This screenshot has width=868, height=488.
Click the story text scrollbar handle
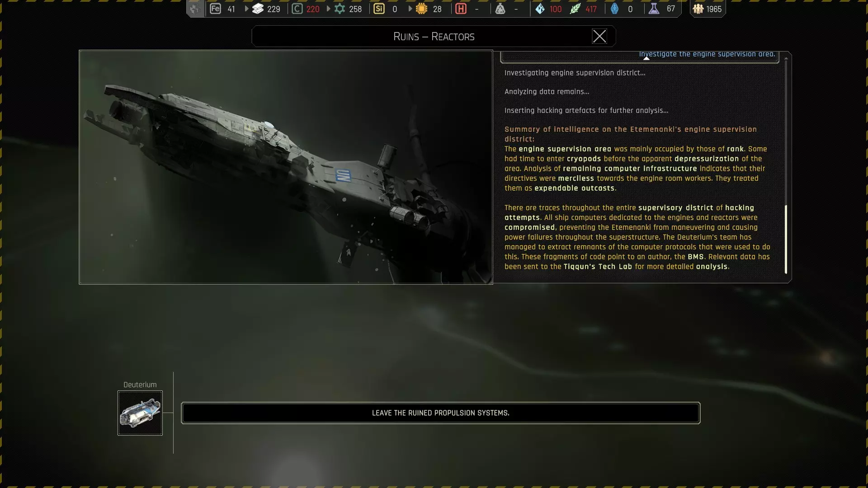[786, 239]
